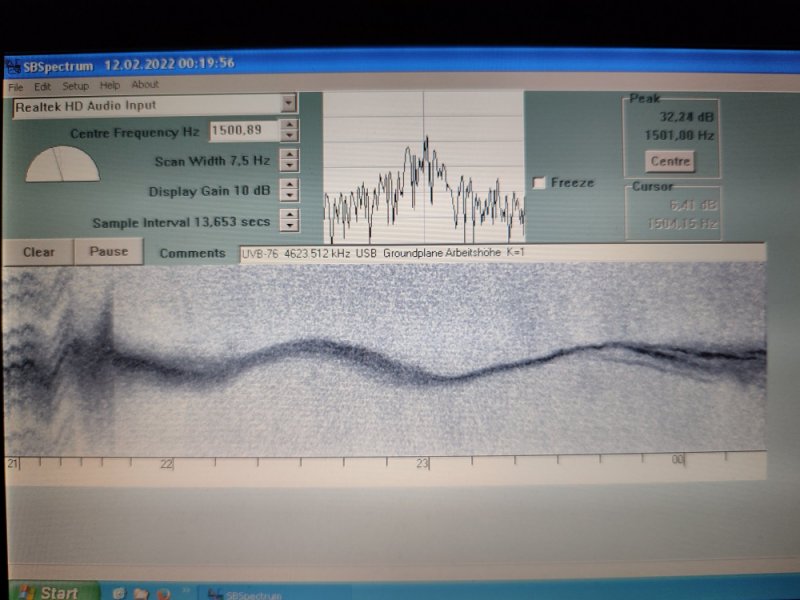Decrease Sample Interval with down arrow
This screenshot has width=800, height=600.
coord(289,224)
